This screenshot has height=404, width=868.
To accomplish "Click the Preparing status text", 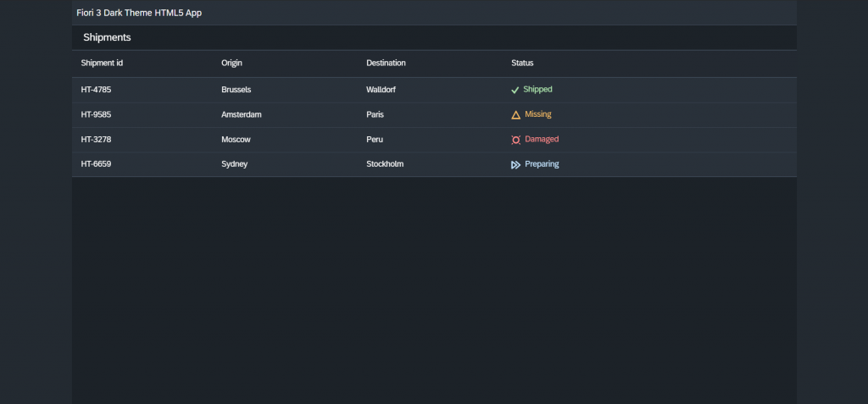I will pyautogui.click(x=542, y=164).
